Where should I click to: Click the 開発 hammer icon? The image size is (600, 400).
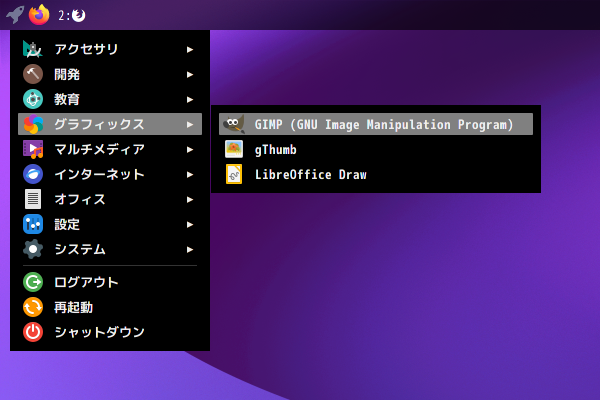33,74
